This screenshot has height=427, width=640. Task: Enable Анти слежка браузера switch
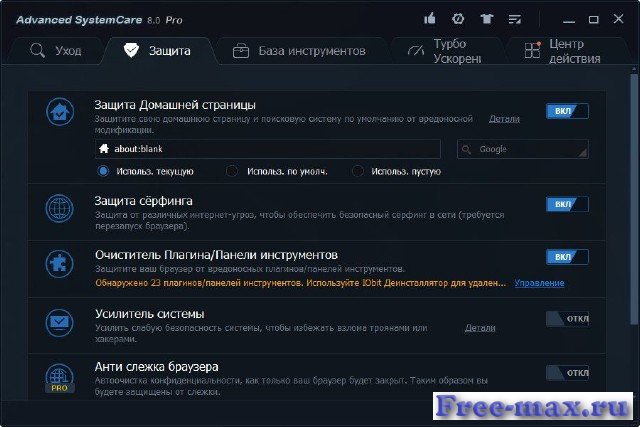[567, 373]
